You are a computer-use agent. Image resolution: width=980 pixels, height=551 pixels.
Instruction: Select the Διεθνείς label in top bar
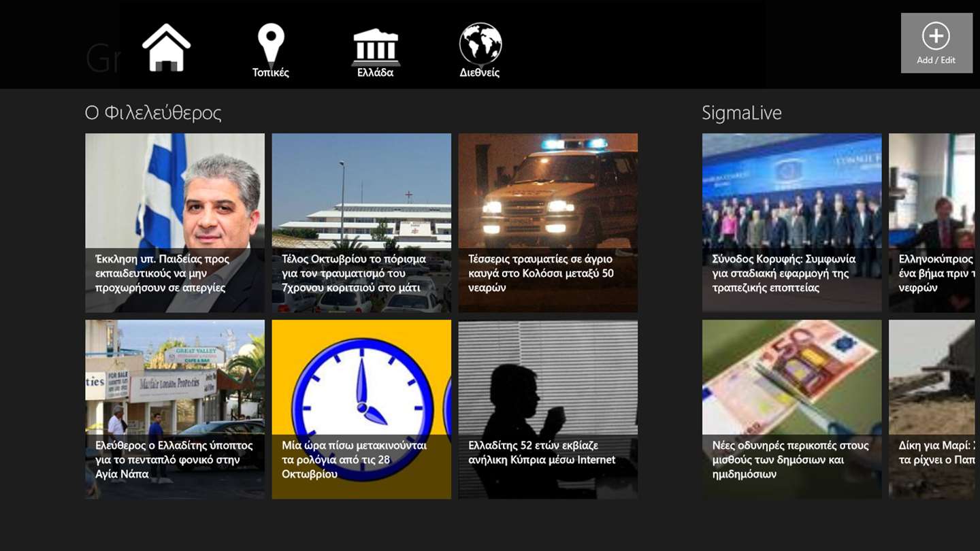click(480, 73)
